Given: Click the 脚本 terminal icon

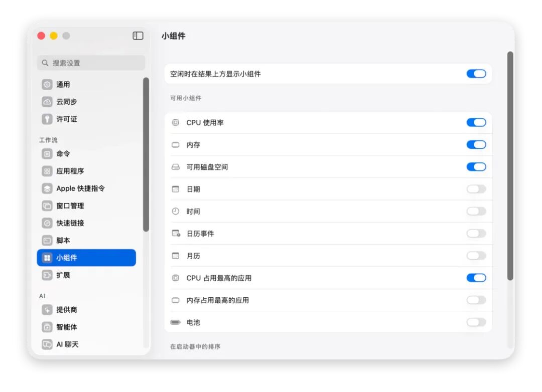Looking at the screenshot, I should [x=47, y=241].
